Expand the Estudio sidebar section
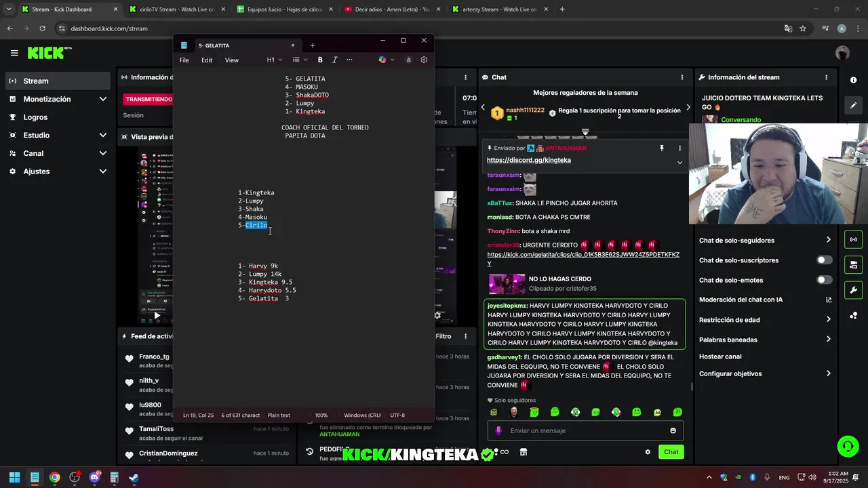Image resolution: width=868 pixels, height=488 pixels. [x=102, y=135]
